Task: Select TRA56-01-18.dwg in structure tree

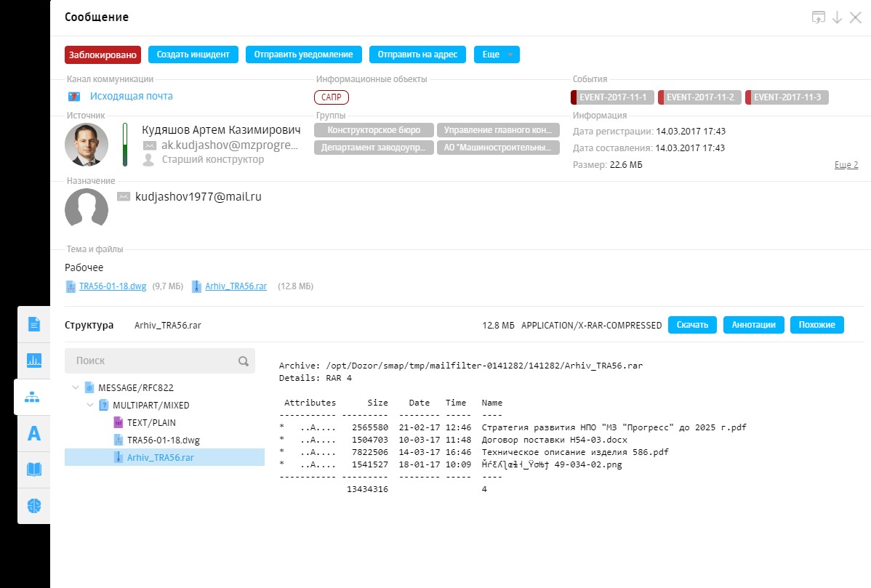Action: [164, 440]
